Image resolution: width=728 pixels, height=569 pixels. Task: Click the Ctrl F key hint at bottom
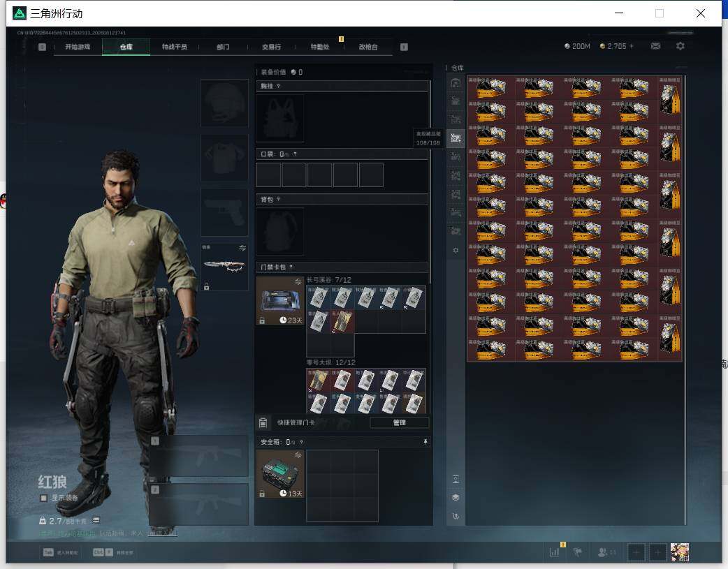click(103, 552)
